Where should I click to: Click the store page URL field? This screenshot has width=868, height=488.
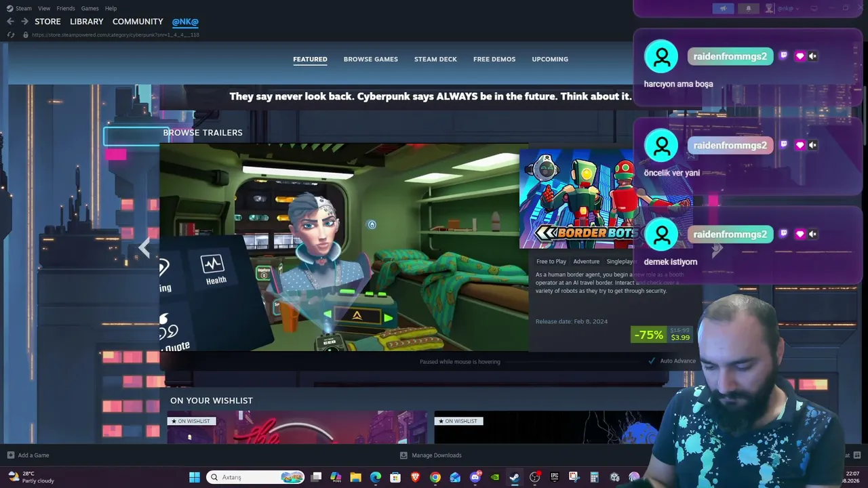pyautogui.click(x=115, y=35)
